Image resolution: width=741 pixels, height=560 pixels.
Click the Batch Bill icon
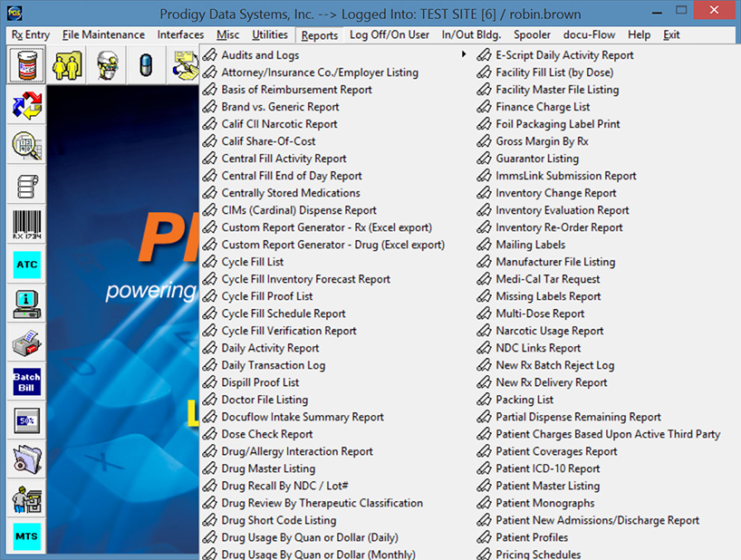pyautogui.click(x=26, y=381)
